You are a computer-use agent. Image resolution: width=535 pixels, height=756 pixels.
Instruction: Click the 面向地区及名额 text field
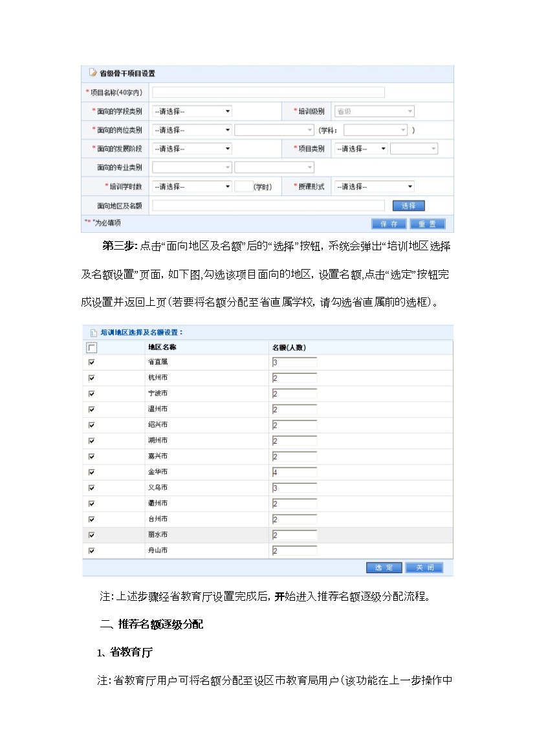pyautogui.click(x=268, y=206)
